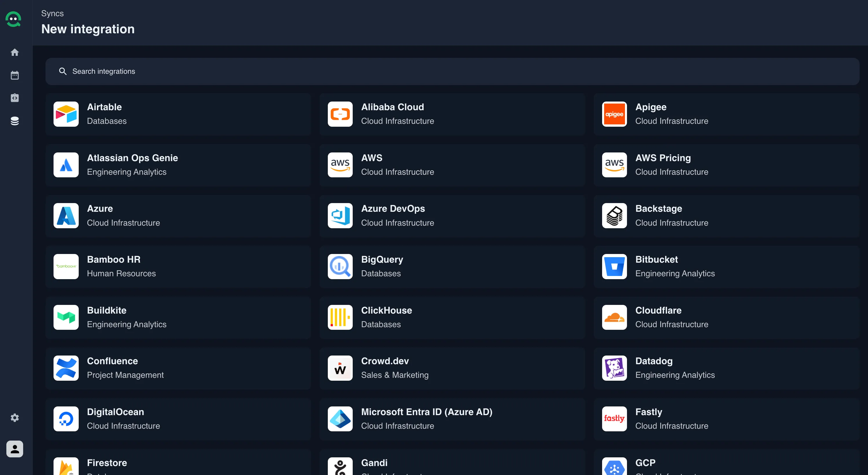Click the Atlassian Ops Genie logo
This screenshot has width=868, height=475.
66,165
